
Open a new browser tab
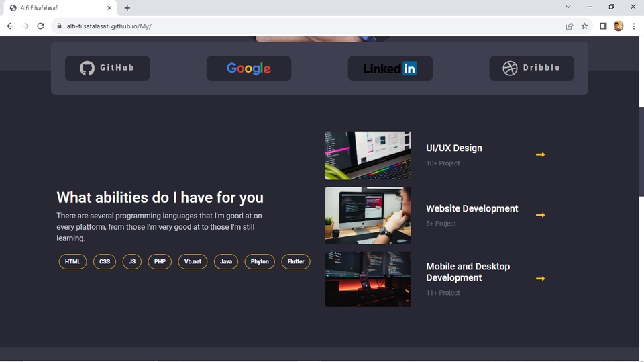[x=127, y=8]
